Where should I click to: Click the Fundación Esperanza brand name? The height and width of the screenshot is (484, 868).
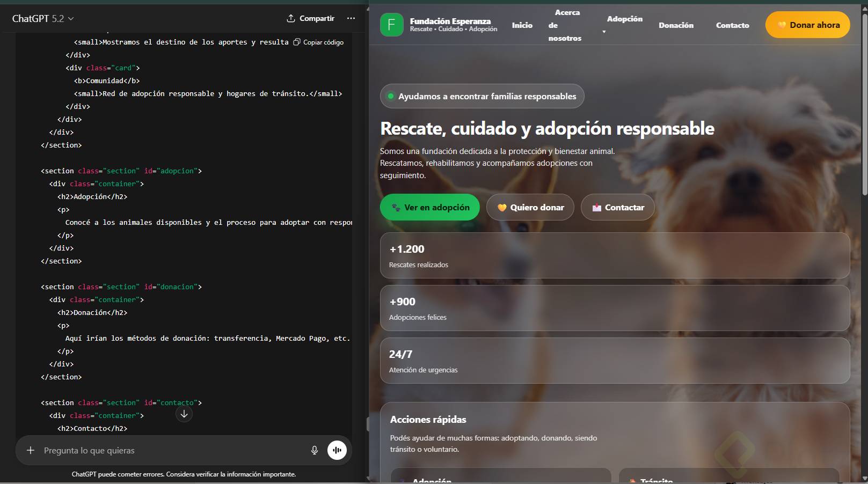click(x=450, y=21)
